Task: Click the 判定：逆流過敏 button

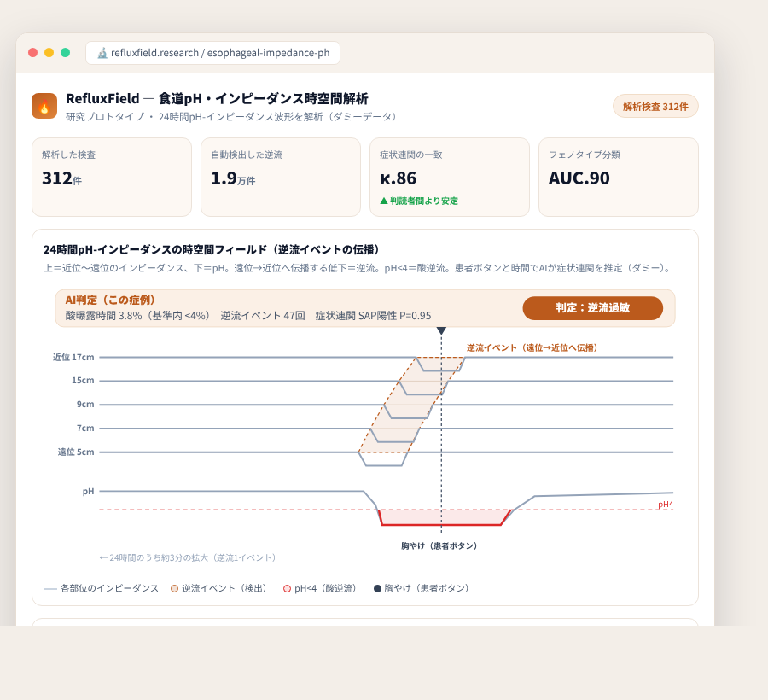Action: (x=593, y=307)
